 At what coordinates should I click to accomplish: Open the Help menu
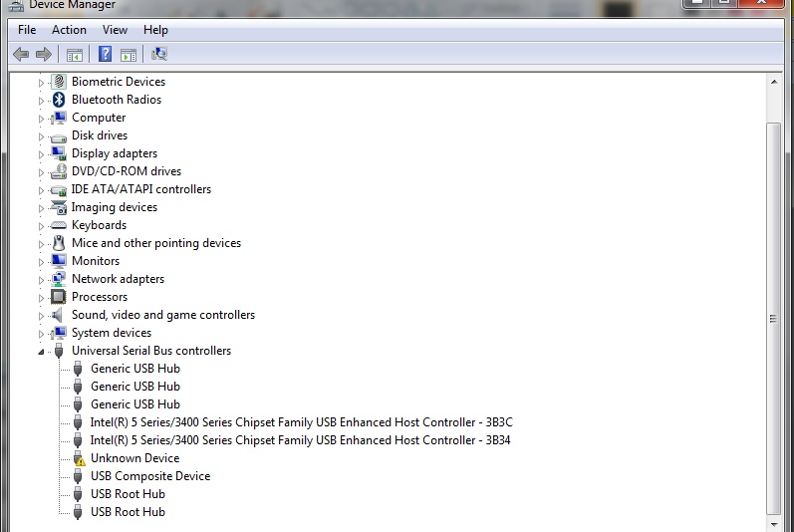click(155, 30)
